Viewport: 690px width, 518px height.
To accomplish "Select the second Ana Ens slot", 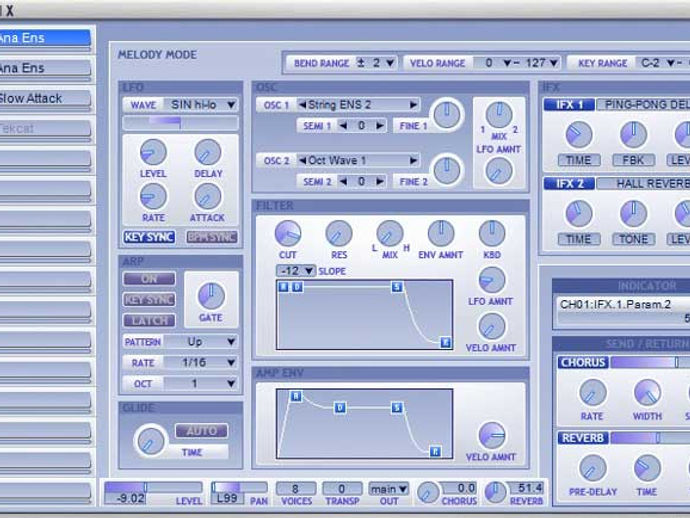I will coord(45,68).
